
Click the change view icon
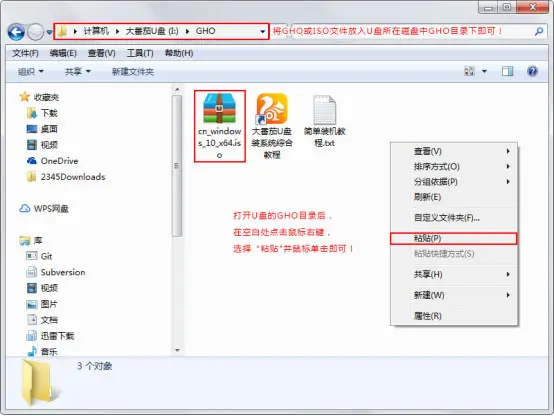coord(469,71)
